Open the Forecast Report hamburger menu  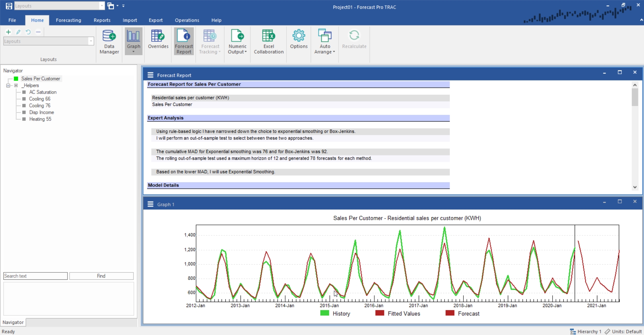(150, 75)
